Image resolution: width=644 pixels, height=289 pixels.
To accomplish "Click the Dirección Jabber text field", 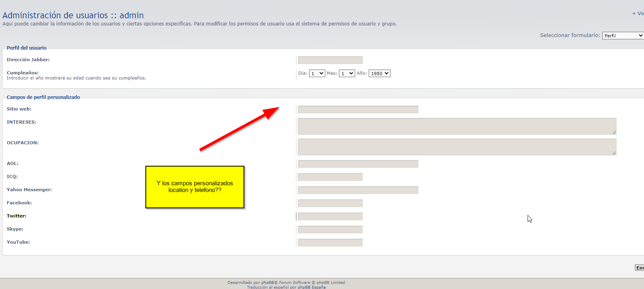I will (330, 60).
